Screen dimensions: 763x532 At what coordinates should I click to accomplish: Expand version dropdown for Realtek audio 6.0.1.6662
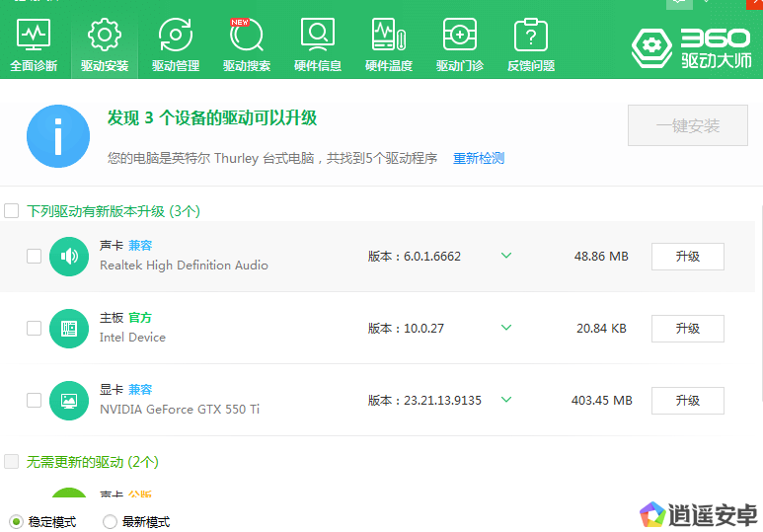click(506, 256)
